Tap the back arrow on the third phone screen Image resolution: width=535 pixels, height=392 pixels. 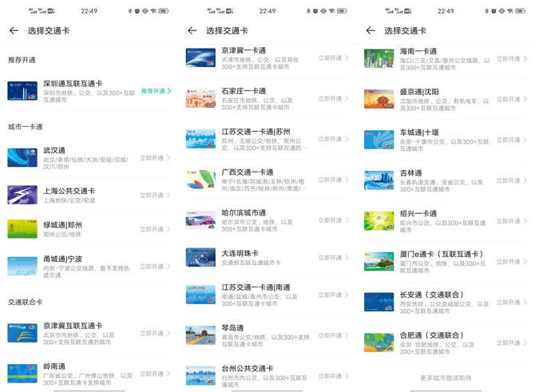coord(371,30)
